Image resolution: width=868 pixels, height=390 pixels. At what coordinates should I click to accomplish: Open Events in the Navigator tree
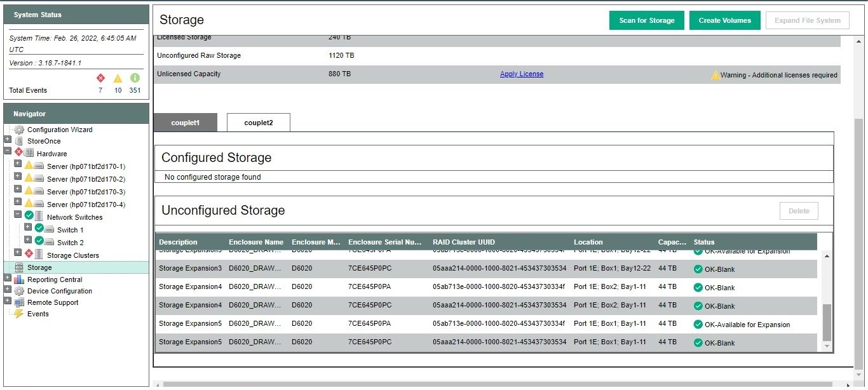(38, 314)
